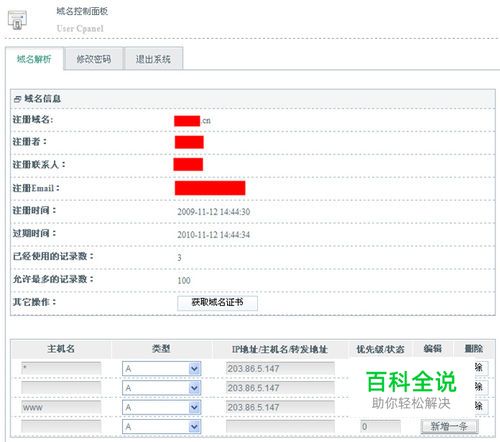Click the domain control panel logo icon
The width and height of the screenshot is (500, 442).
pyautogui.click(x=17, y=20)
